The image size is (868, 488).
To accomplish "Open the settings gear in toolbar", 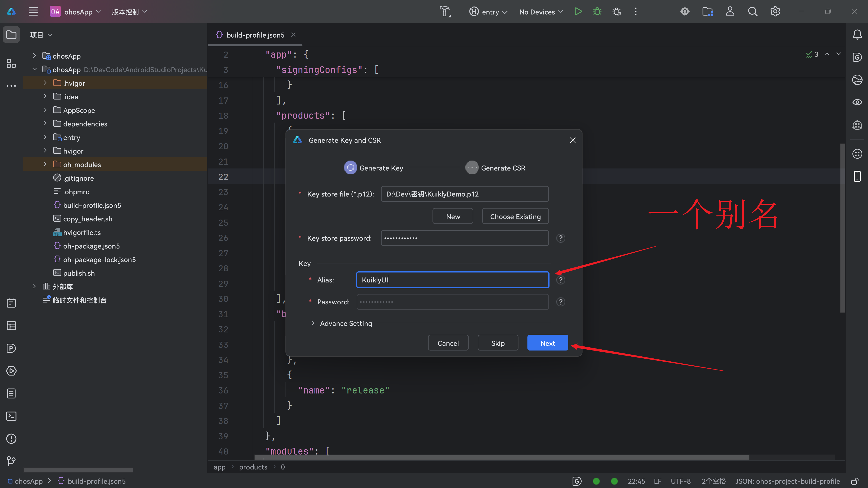I will tap(775, 12).
